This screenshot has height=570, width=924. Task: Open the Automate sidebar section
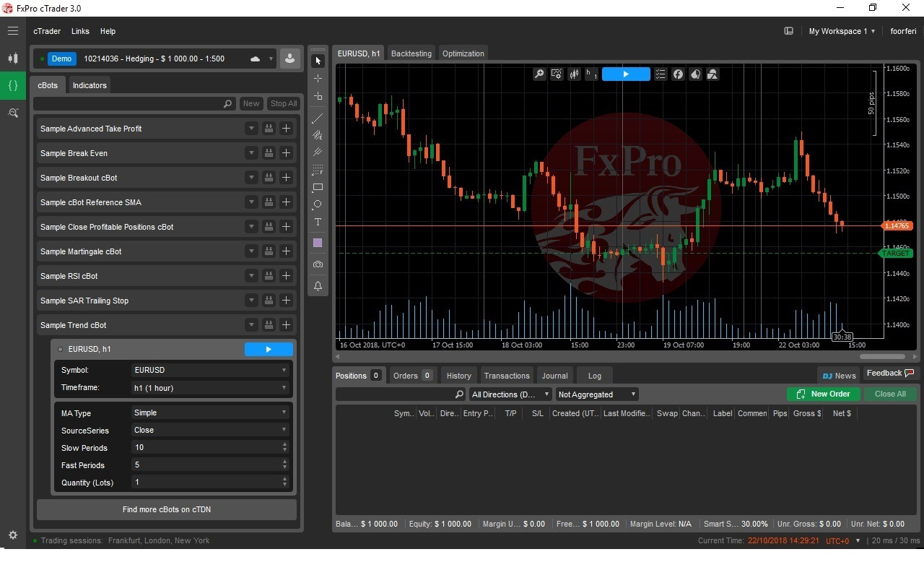point(13,85)
